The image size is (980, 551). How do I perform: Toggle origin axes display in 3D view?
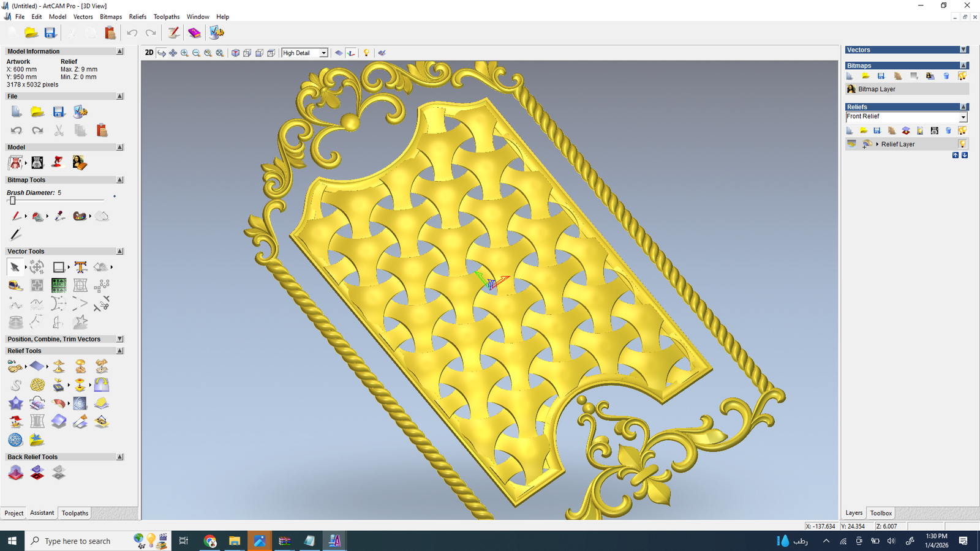pos(351,53)
